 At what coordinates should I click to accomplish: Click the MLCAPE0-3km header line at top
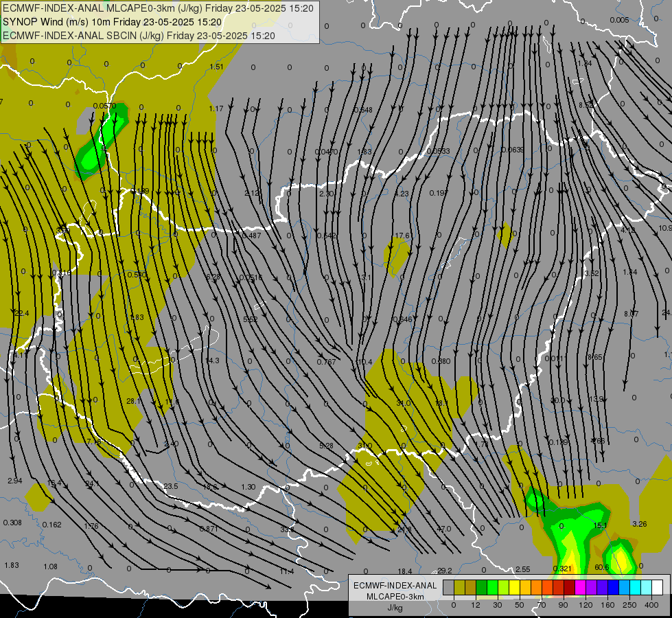click(158, 8)
